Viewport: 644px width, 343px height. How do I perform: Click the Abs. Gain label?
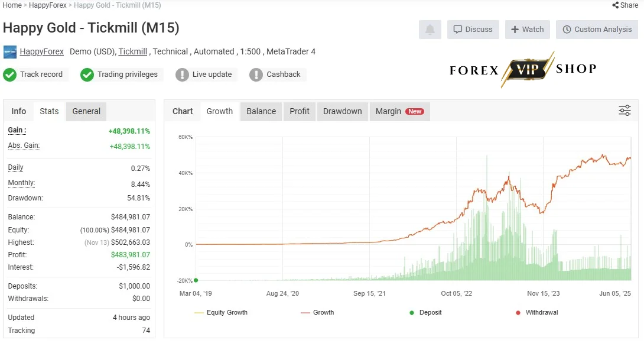(24, 145)
